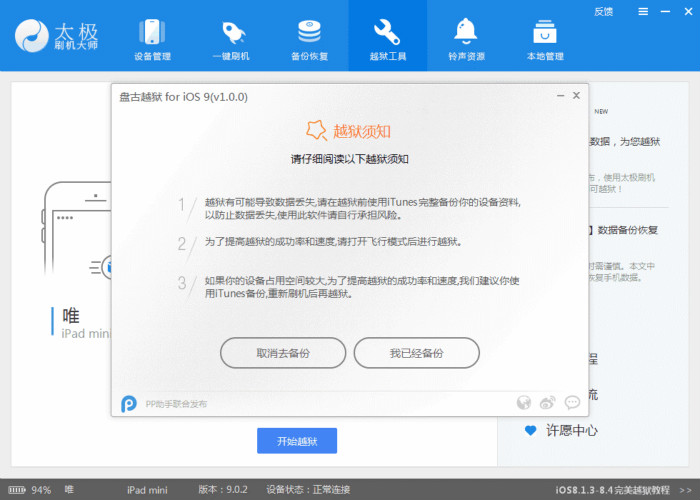This screenshot has height=500, width=700.
Task: Click dialog title 盘古越狱 for iOS 9(v1.0.0)
Action: (183, 97)
